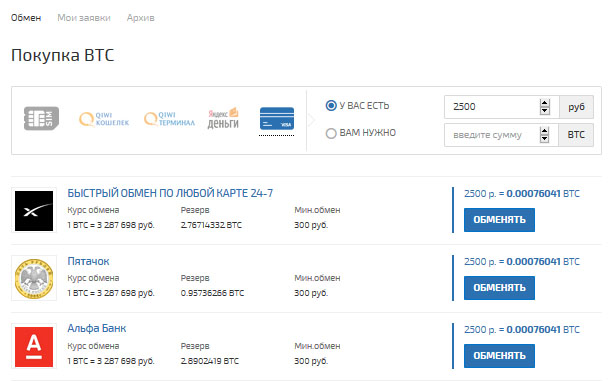The height and width of the screenshot is (381, 611).
Task: Choose QIWI Терминал payment method
Action: 169,119
